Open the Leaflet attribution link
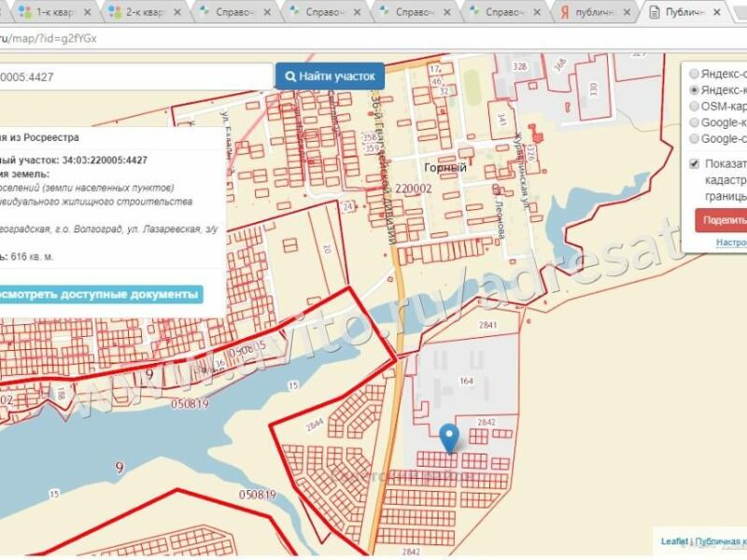The height and width of the screenshot is (560, 747). click(674, 541)
